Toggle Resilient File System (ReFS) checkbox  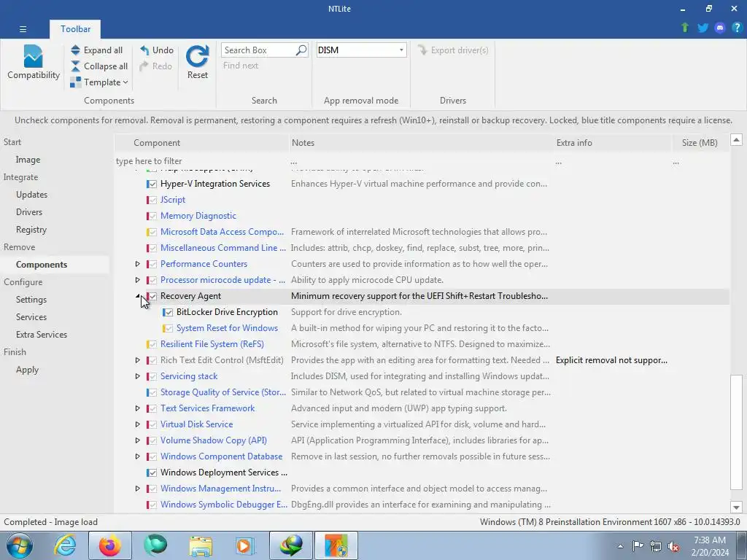pos(152,344)
